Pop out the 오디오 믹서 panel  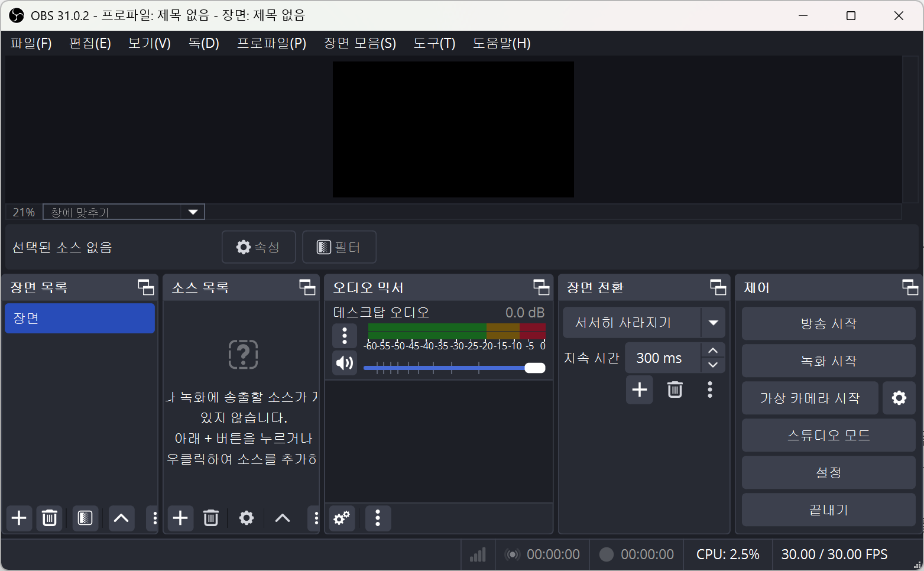(541, 287)
